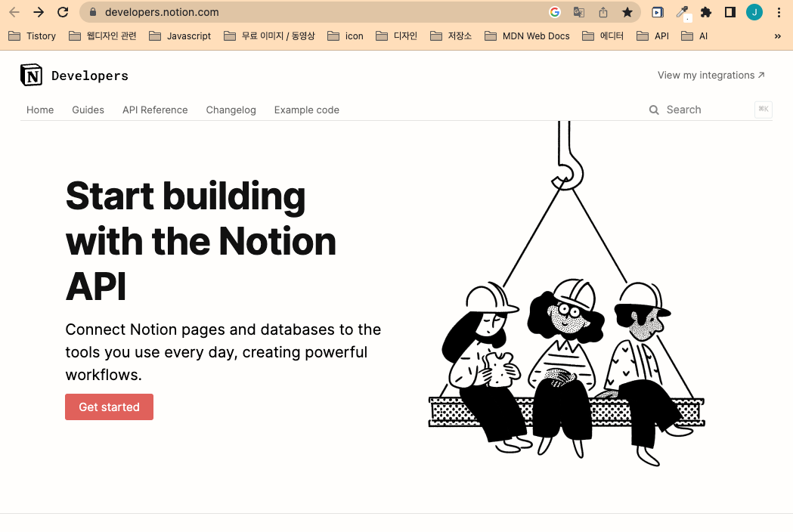This screenshot has width=793, height=532.
Task: Click the share page icon
Action: coord(603,12)
